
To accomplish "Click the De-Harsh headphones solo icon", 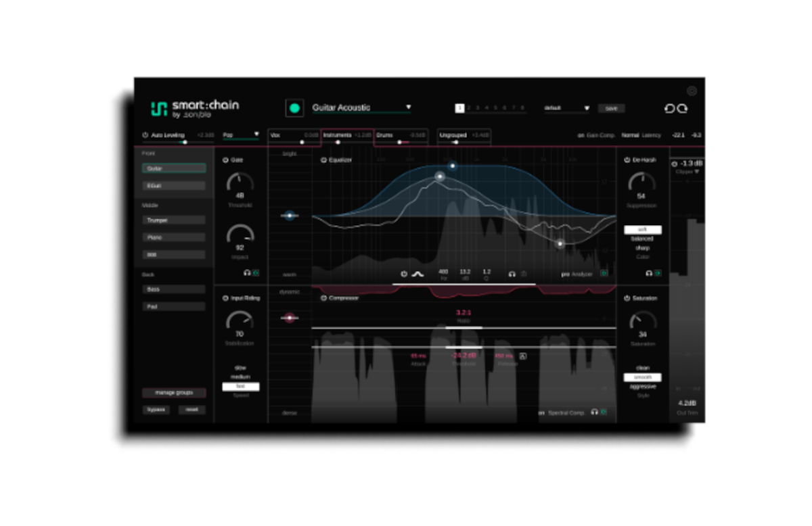I will click(x=649, y=273).
